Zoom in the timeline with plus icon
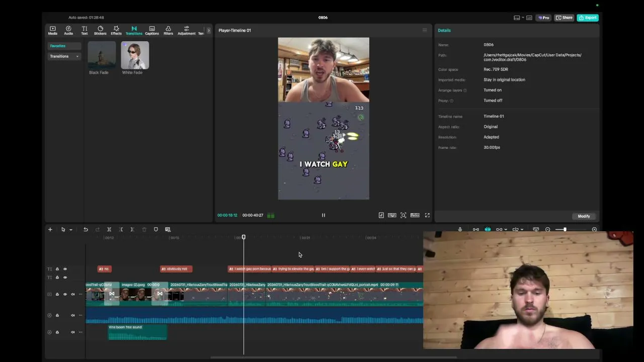 [x=594, y=229]
